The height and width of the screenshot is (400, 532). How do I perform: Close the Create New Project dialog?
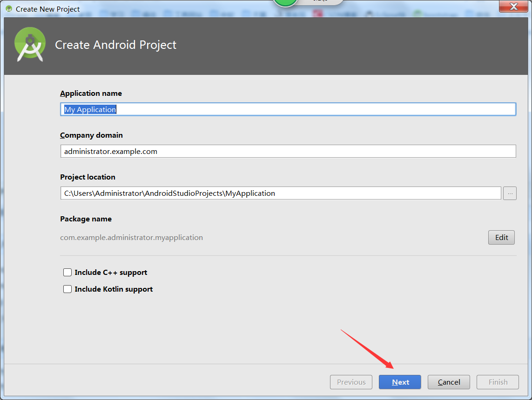coord(513,7)
